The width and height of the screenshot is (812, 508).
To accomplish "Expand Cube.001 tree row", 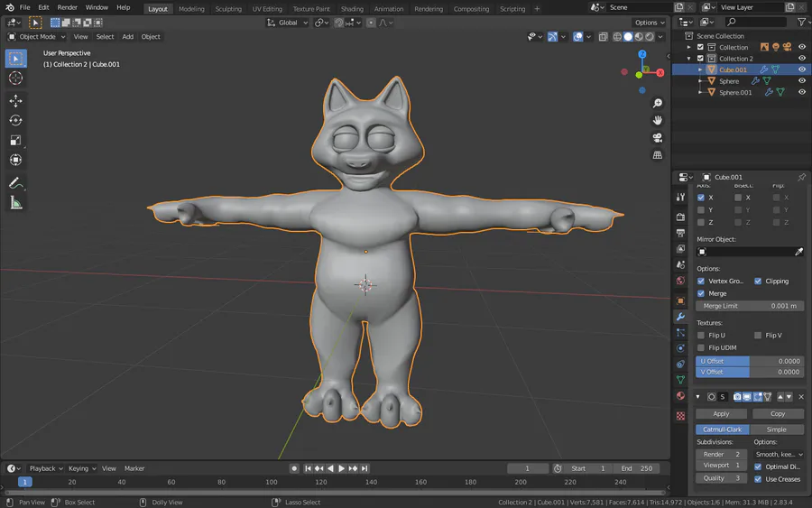I will [x=700, y=69].
